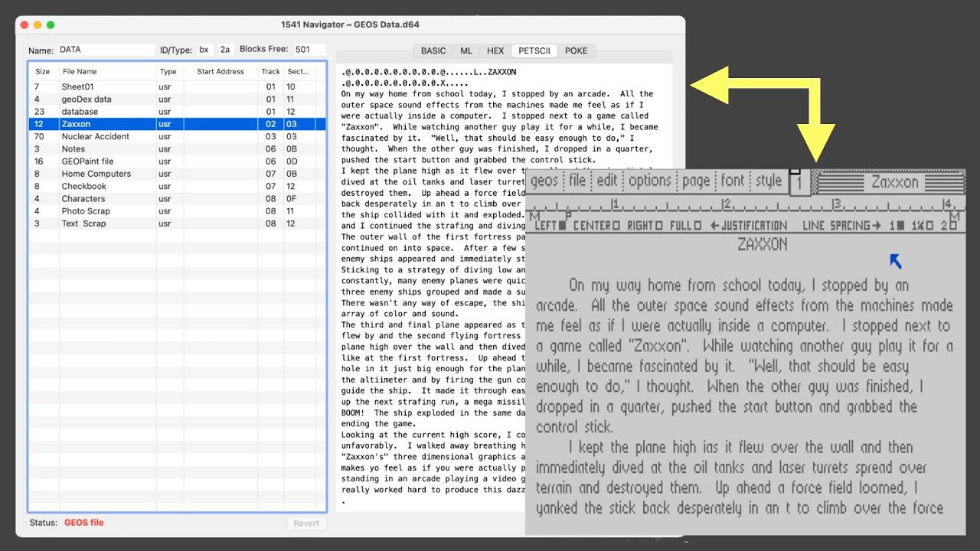This screenshot has width=980, height=551.
Task: Open the edit menu in geoWrite
Action: tap(607, 181)
